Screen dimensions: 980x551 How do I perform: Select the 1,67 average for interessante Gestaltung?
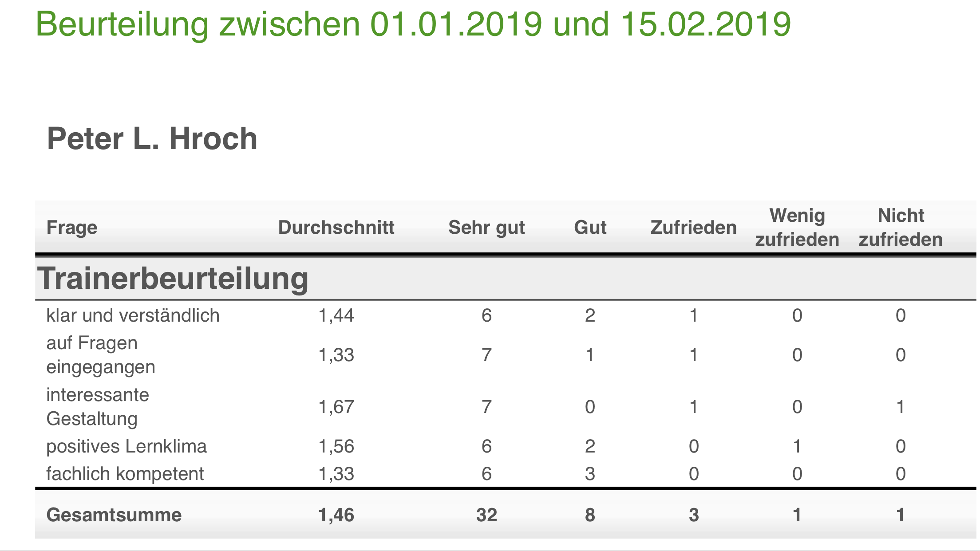[x=336, y=407]
